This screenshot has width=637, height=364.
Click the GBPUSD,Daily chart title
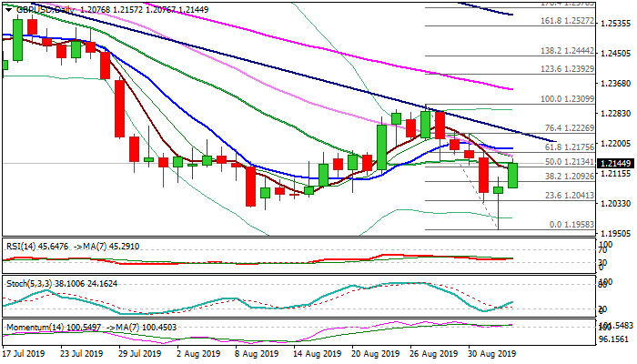(38, 7)
